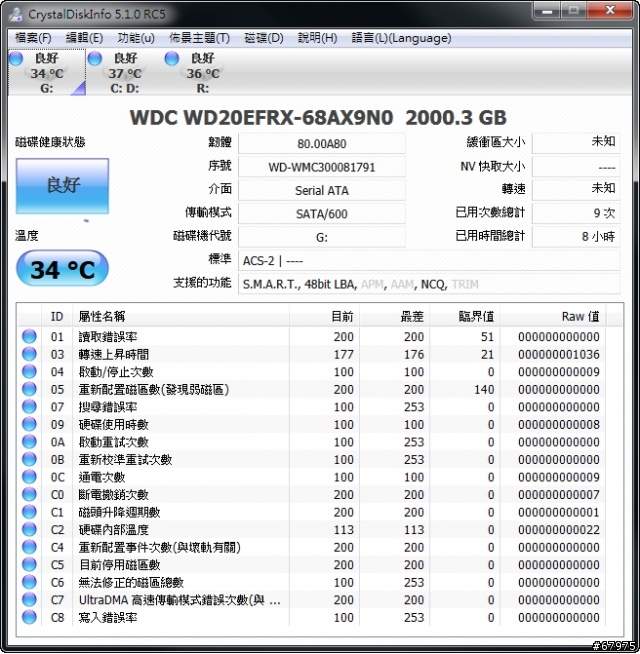
Task: Open the 語言(L)(Language) menu
Action: 401,38
